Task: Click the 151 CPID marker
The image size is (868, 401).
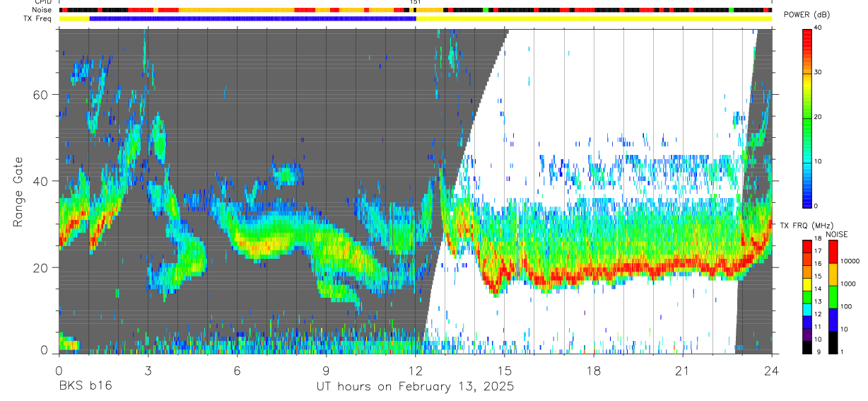Action: 416,3
